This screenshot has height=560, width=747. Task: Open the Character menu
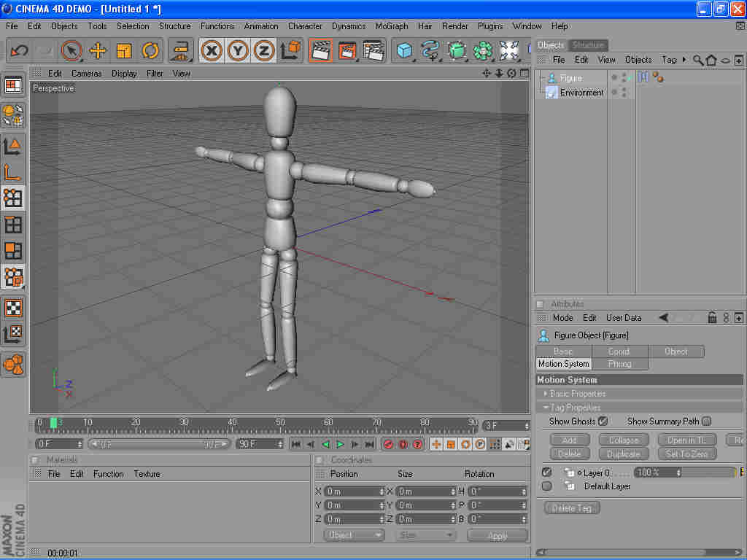[x=305, y=26]
